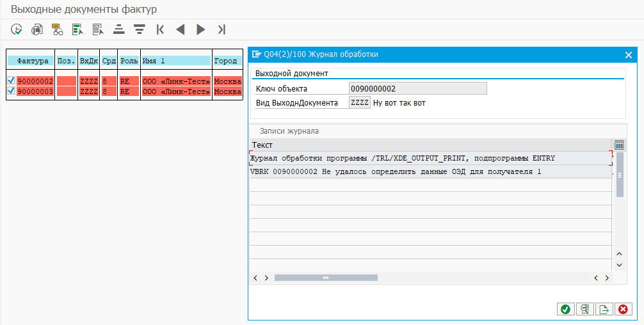Click the Deselect All rows icon
This screenshot has width=644, height=325.
pos(98,29)
